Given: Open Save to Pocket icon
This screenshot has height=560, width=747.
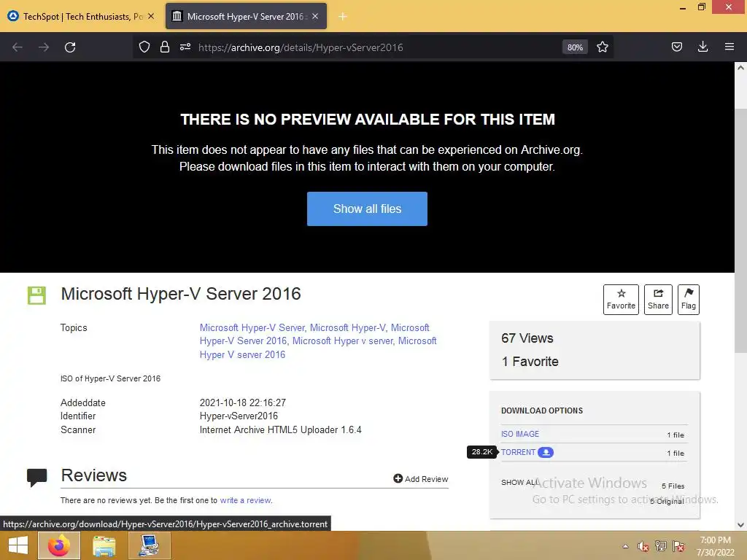Looking at the screenshot, I should (x=676, y=47).
